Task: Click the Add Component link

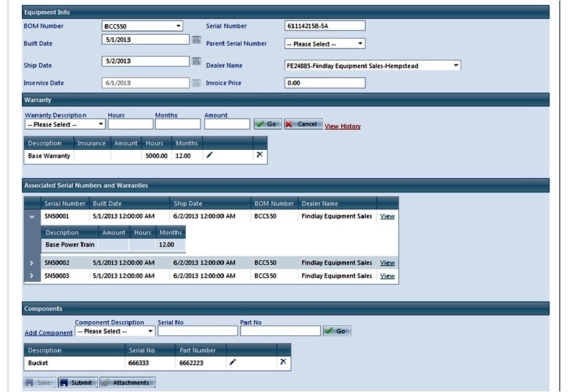Action: pos(48,333)
